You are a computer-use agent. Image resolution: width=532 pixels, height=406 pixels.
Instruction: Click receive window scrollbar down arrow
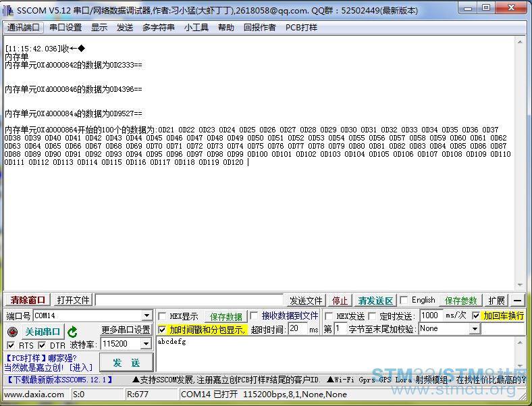[520, 285]
